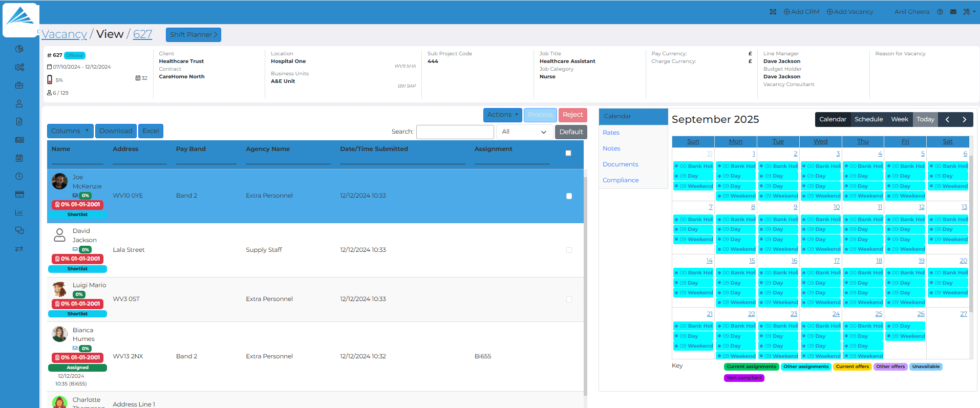Viewport: 980px width, 408px height.
Task: Select the Documents tab
Action: pos(620,164)
